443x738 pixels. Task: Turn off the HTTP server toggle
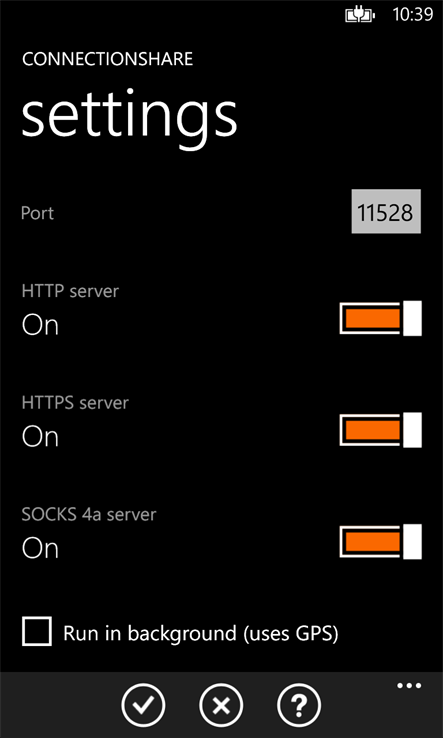(x=380, y=318)
